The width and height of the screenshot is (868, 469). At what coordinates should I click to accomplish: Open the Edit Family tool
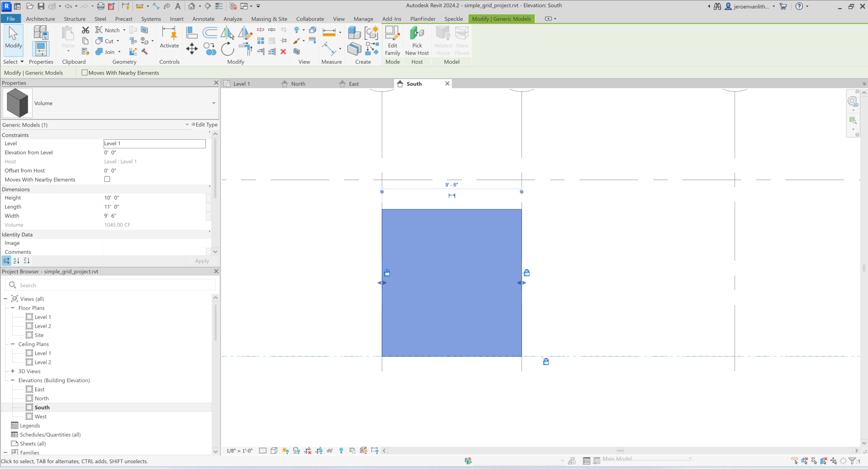click(x=392, y=41)
